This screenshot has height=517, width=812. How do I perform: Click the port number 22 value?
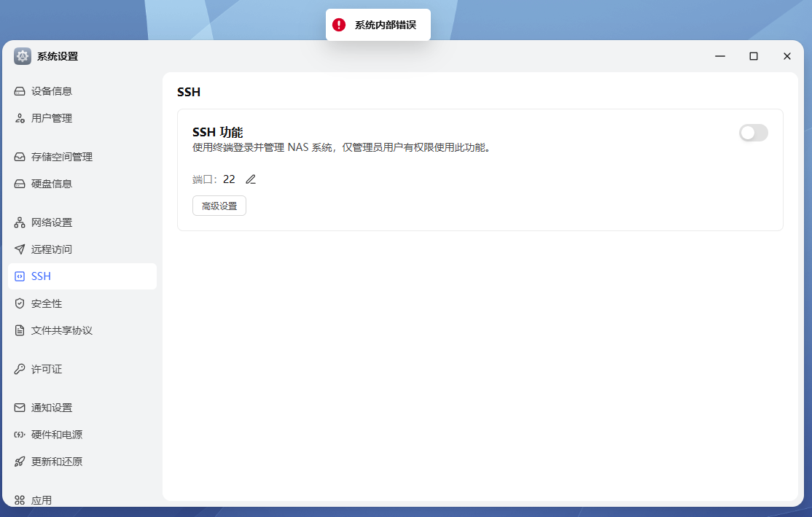[230, 179]
